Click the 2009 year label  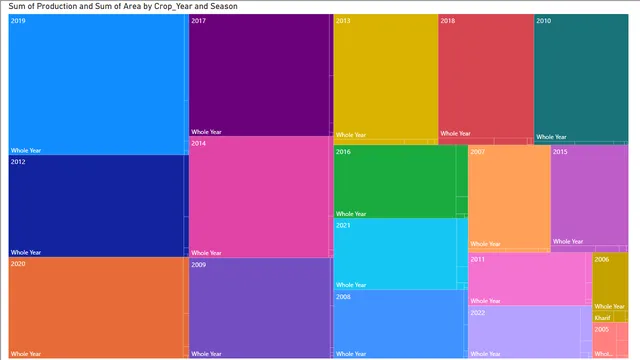[x=198, y=264]
